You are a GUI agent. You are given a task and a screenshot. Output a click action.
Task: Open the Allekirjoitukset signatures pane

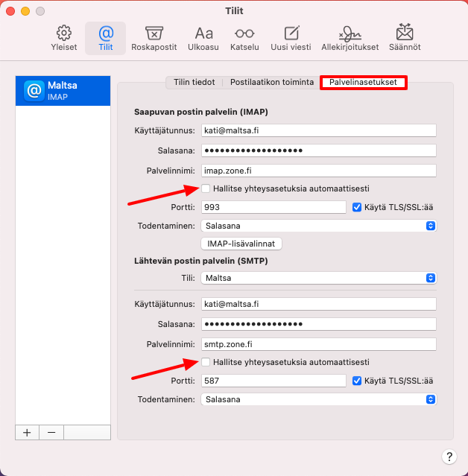coord(350,38)
